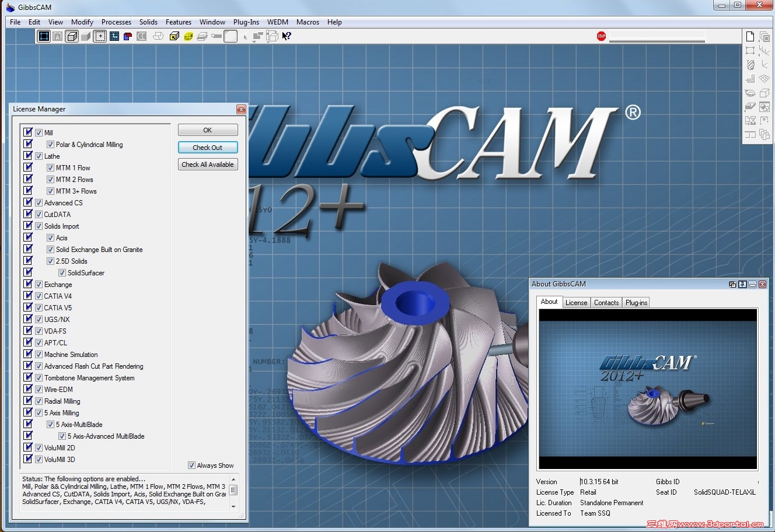Click the cube with arrow toolbar icon
Viewport: 775px width, 532px height.
point(174,36)
